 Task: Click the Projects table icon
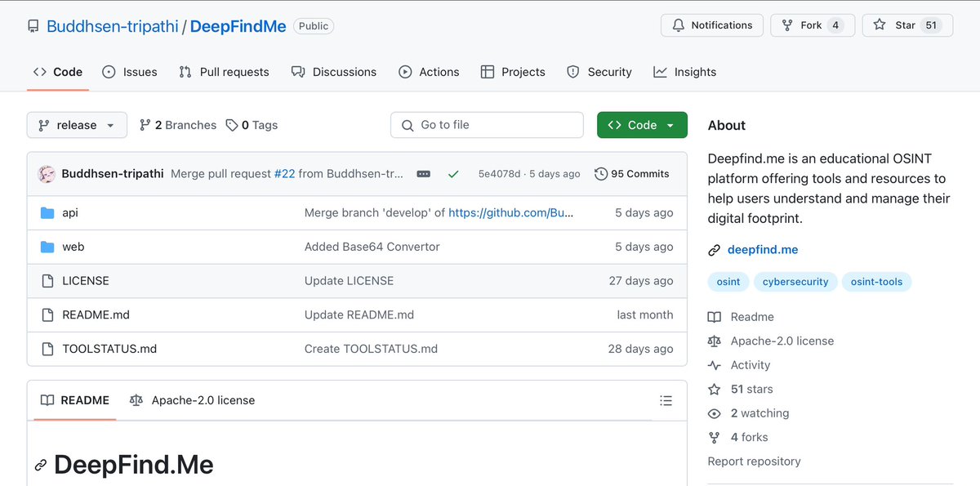click(x=488, y=72)
